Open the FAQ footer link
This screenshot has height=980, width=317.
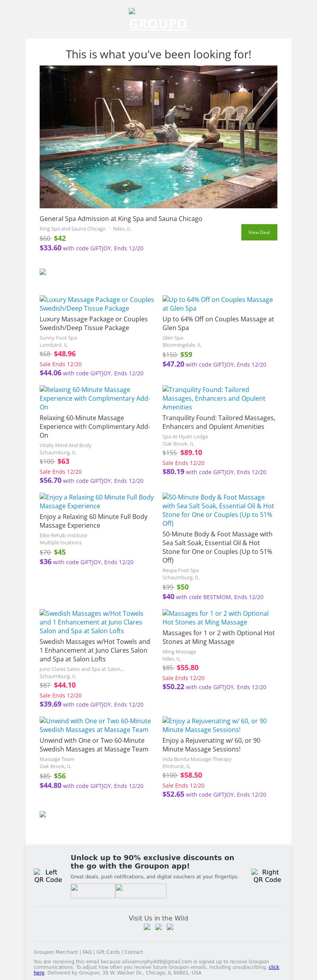(x=87, y=952)
